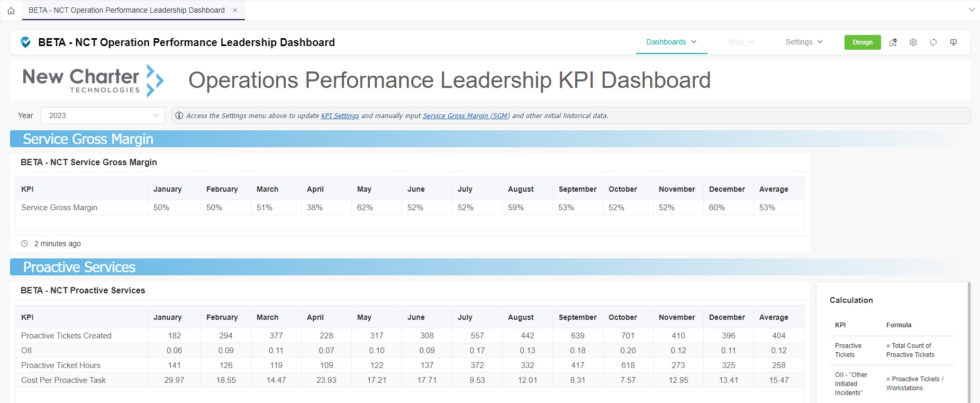Image resolution: width=980 pixels, height=403 pixels.
Task: Click the info icon in the notice bar
Action: [179, 115]
